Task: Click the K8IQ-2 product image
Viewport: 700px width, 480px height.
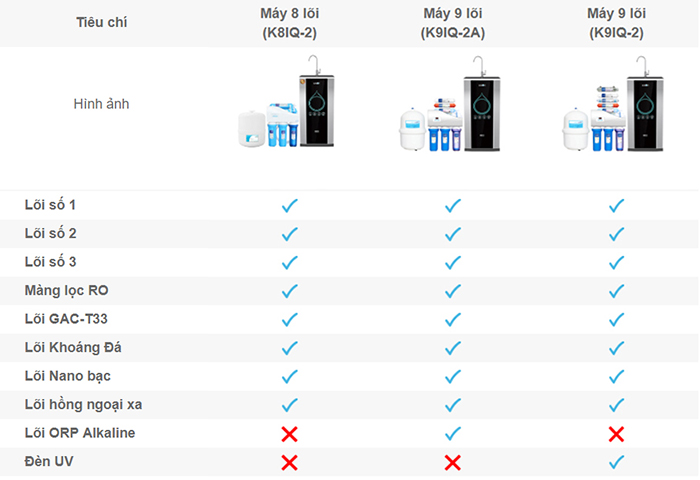Action: [287, 101]
